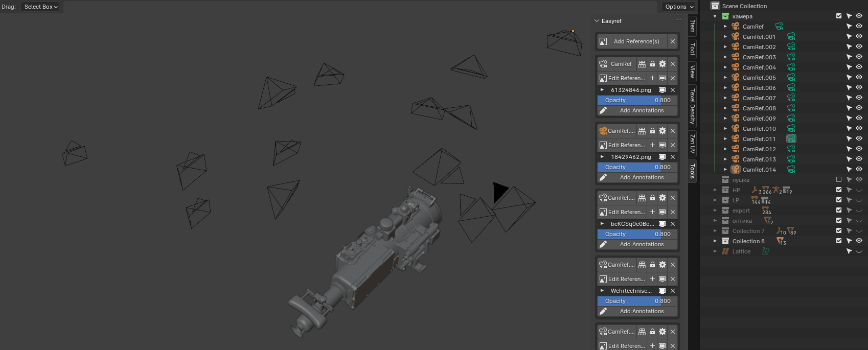Expand the CamRef.002 tree item
The height and width of the screenshot is (350, 868).
click(x=725, y=47)
